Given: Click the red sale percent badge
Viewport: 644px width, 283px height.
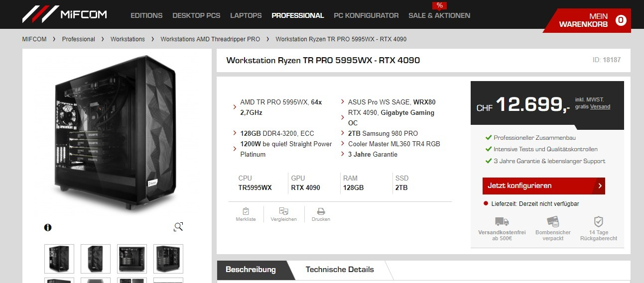Looking at the screenshot, I should coord(439,5).
